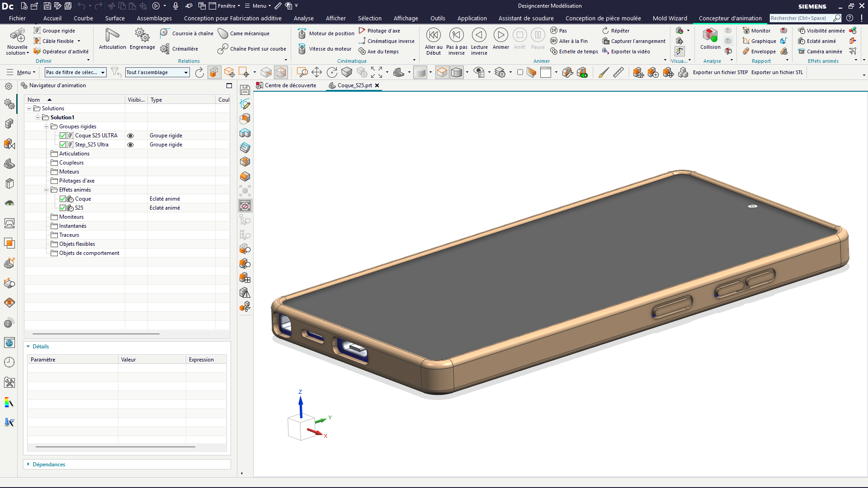Click Caméra animée effect
This screenshot has height=488, width=868.
(x=820, y=52)
